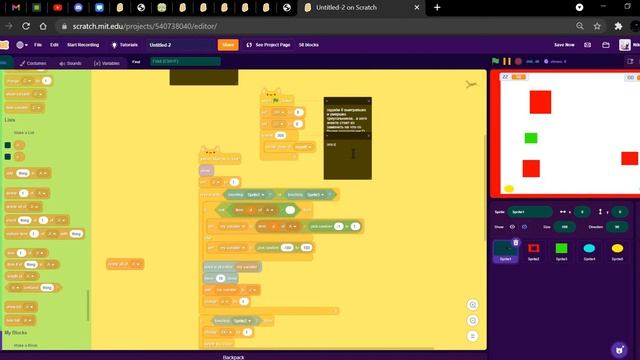Click the browser home icon

coord(43,26)
